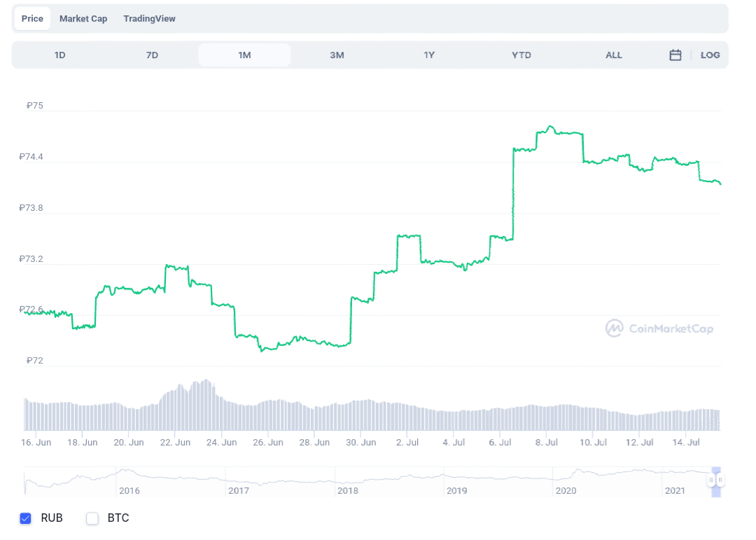This screenshot has width=756, height=540.
Task: Select the 3M timeframe
Action: pyautogui.click(x=337, y=55)
